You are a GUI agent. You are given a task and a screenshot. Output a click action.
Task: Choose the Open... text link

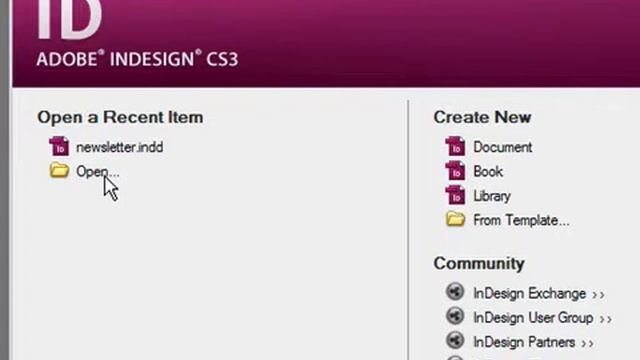(x=98, y=171)
